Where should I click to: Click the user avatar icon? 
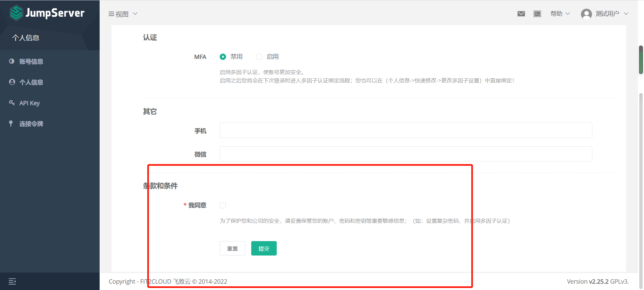(x=586, y=14)
